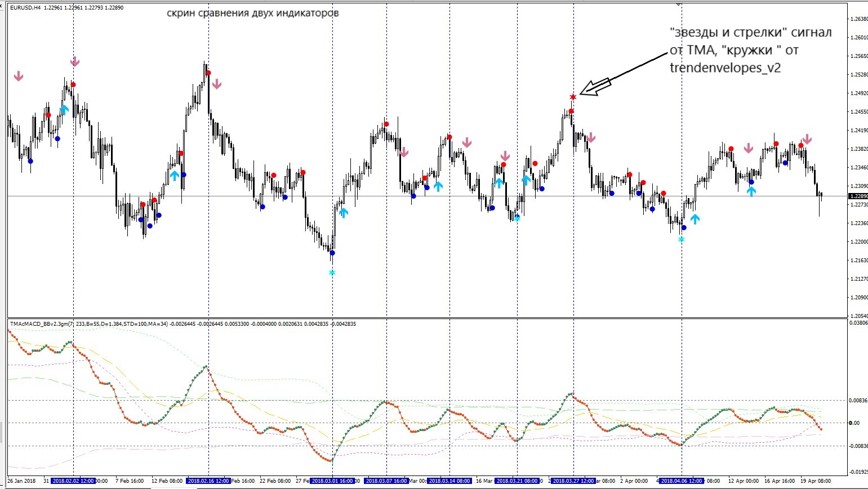Select the blue up arrow left of the 2018.02.02 line
868x489 pixels.
coord(64,110)
